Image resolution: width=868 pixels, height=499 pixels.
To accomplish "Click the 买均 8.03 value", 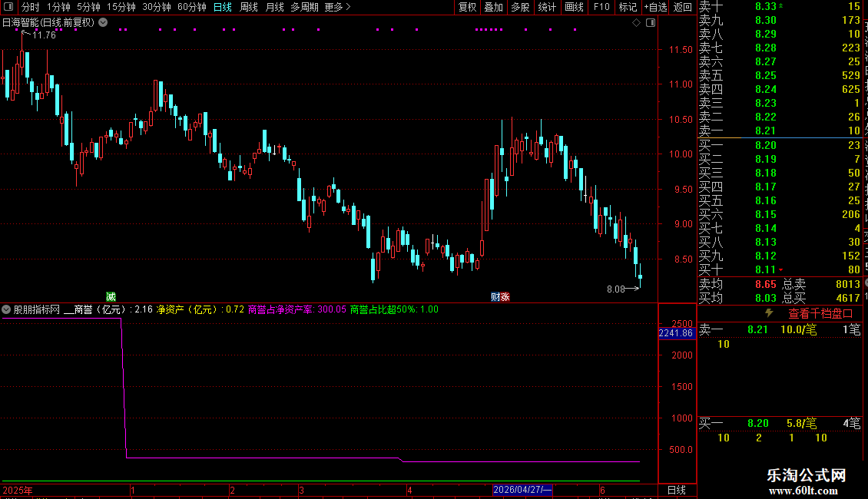I will [x=766, y=298].
